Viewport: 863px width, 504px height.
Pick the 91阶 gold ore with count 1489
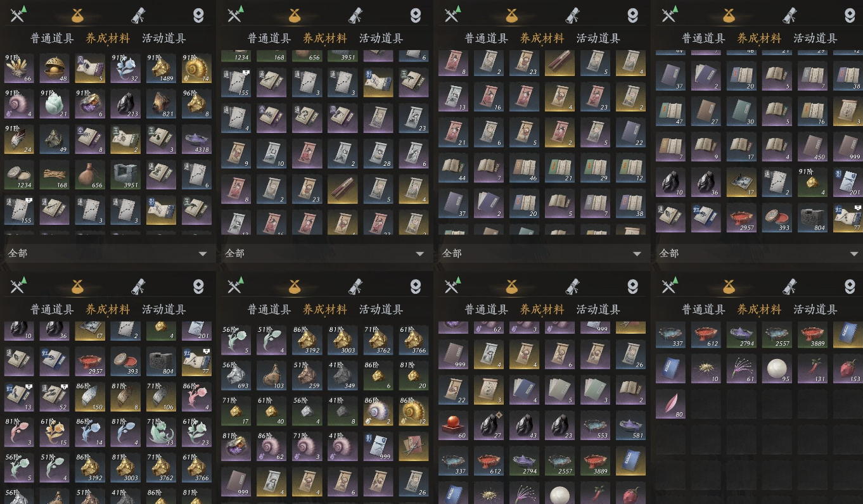162,68
